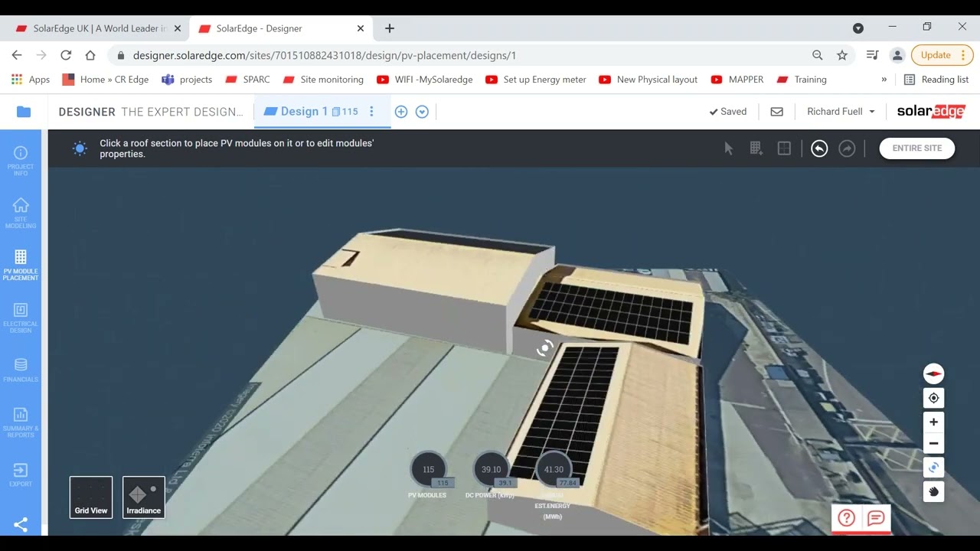The width and height of the screenshot is (980, 551).
Task: Go to browser home page
Action: point(90,55)
